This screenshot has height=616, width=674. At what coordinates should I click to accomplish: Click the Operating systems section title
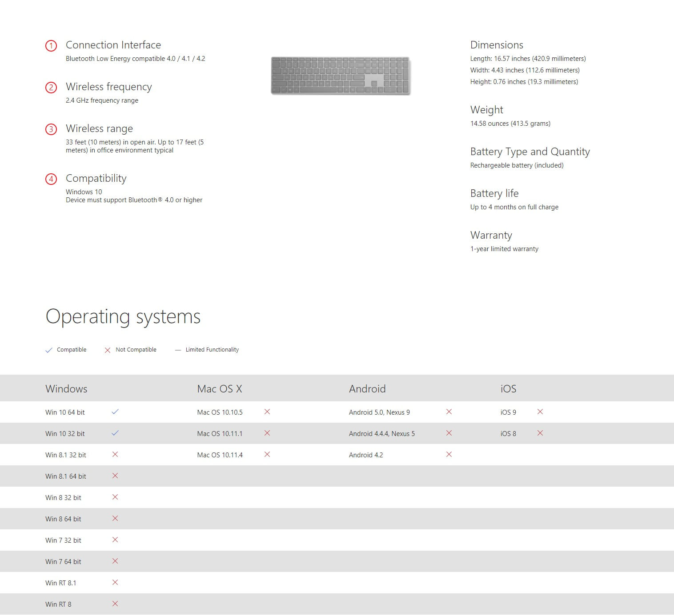pyautogui.click(x=123, y=317)
